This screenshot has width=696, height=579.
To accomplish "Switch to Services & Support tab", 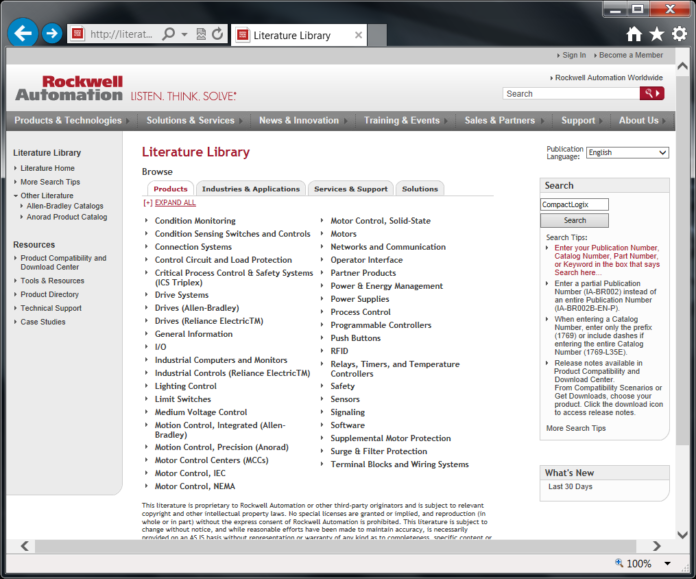I will pos(351,189).
